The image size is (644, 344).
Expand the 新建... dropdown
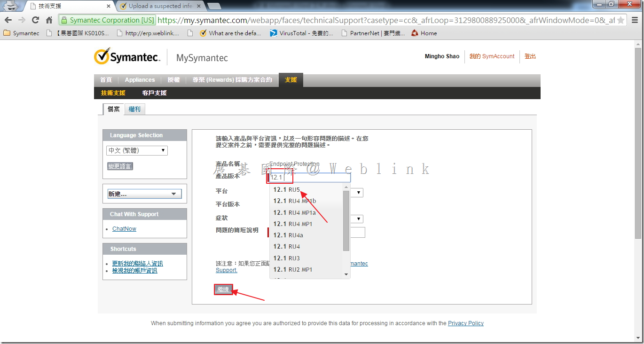click(x=144, y=194)
